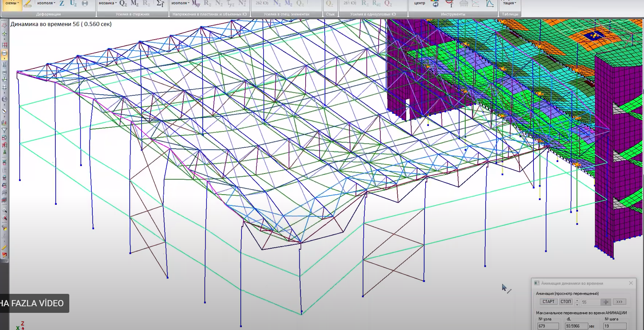
Task: Click the № узла field showing 679
Action: (x=548, y=326)
